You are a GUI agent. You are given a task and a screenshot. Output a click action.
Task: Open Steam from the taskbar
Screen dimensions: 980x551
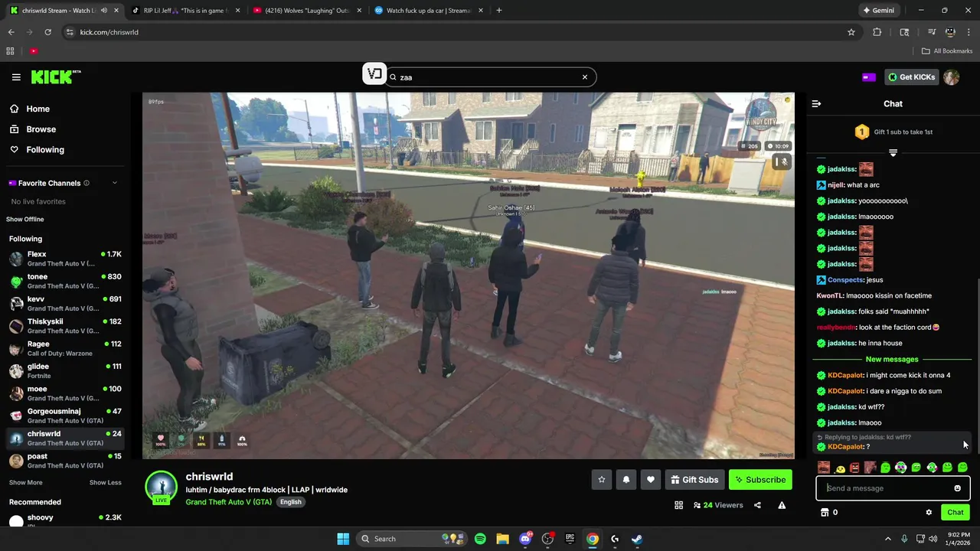pos(637,539)
